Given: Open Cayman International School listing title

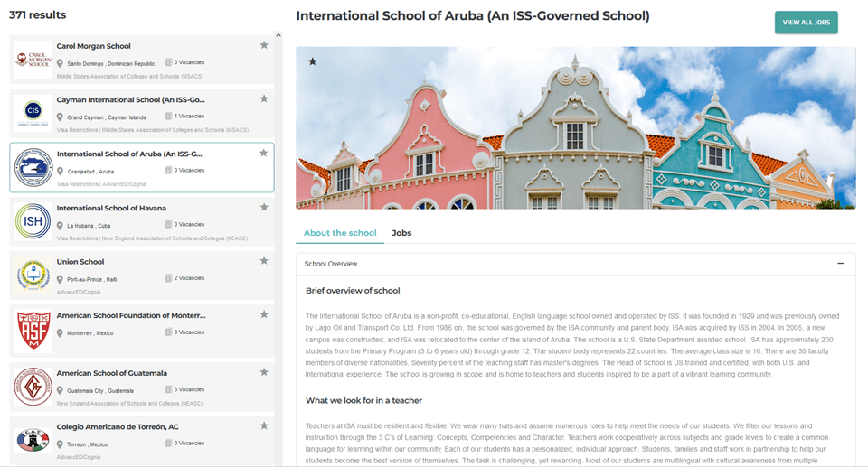Looking at the screenshot, I should tap(130, 99).
